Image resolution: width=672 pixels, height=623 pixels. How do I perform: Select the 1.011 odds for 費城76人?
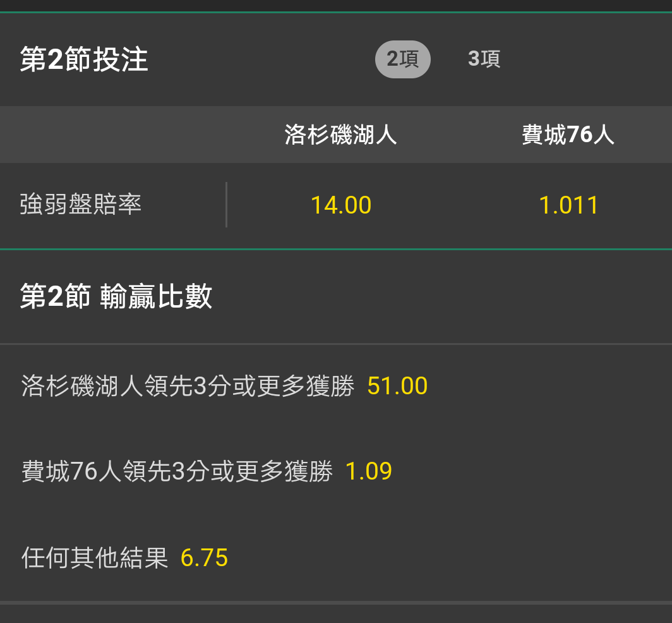[568, 205]
